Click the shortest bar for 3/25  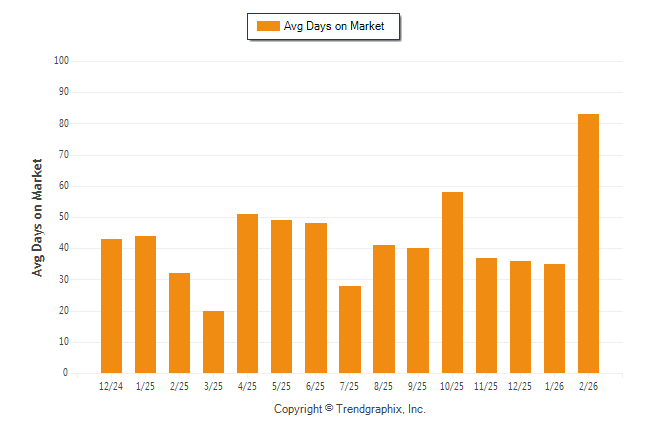coord(213,341)
